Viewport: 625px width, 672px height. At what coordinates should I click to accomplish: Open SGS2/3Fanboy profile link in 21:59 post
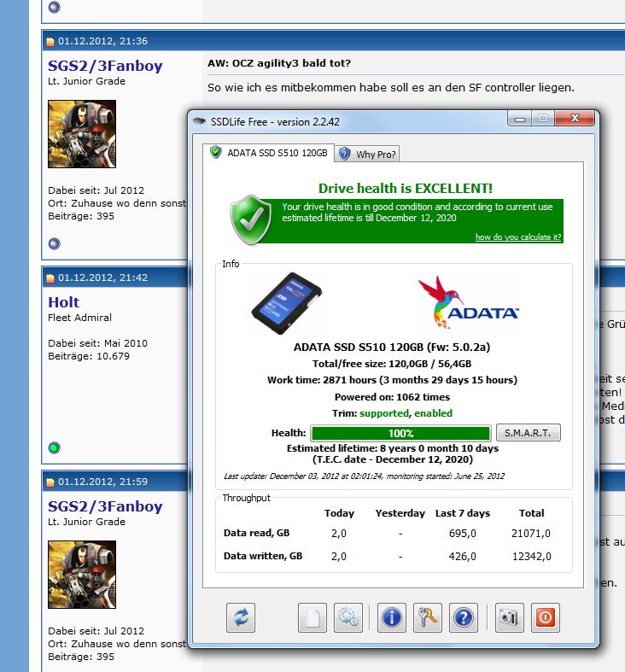coord(105,506)
